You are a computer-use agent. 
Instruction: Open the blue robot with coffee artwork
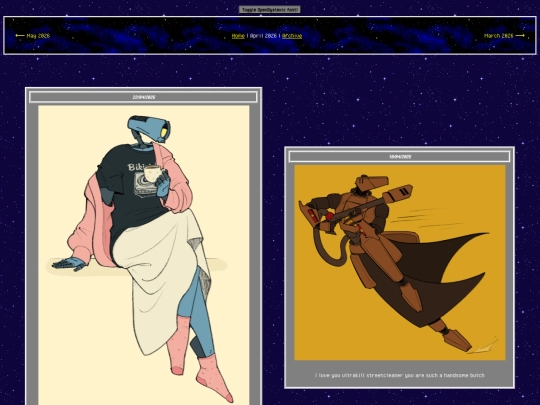click(x=144, y=255)
